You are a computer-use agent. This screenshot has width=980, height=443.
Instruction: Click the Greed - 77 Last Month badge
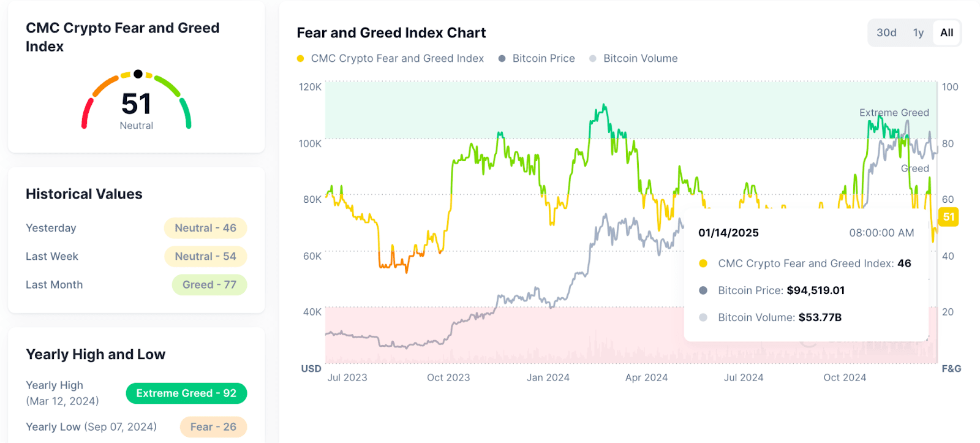(x=209, y=285)
